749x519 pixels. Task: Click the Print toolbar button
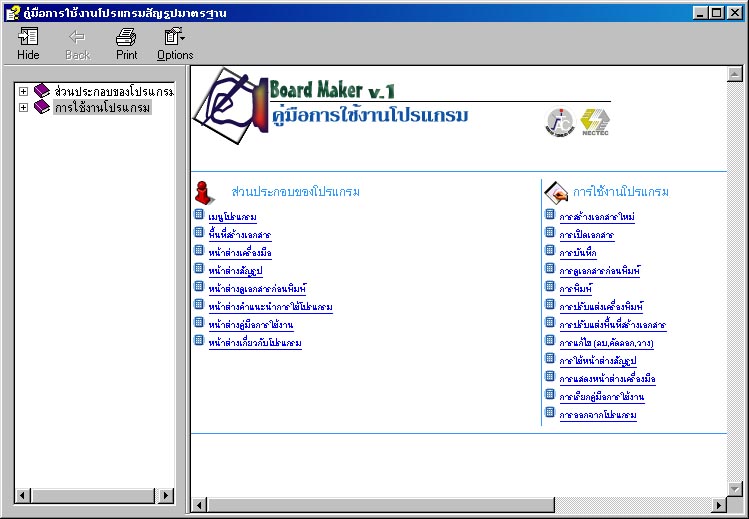(127, 44)
